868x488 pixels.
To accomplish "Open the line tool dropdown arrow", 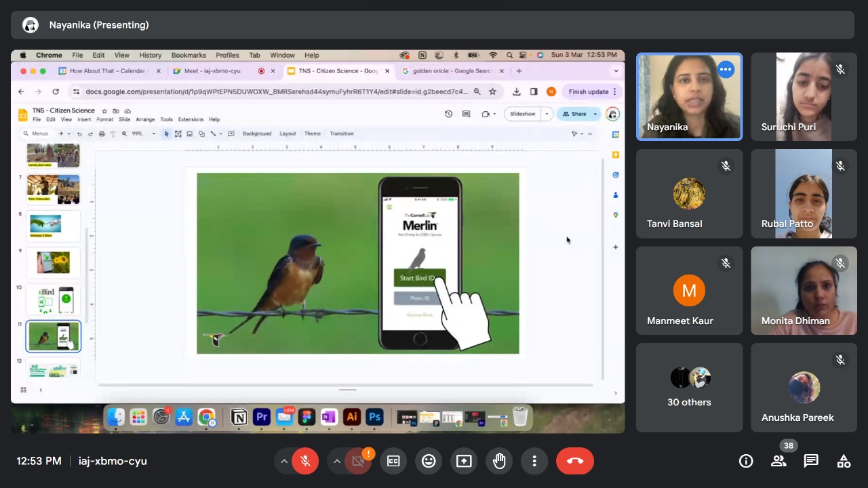I will coord(220,134).
